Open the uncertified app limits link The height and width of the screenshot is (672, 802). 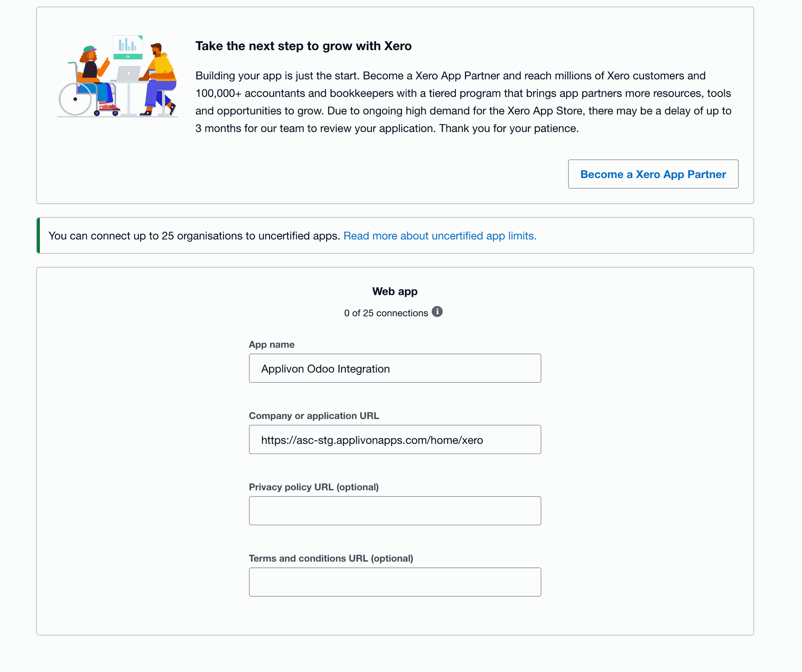[x=440, y=236]
